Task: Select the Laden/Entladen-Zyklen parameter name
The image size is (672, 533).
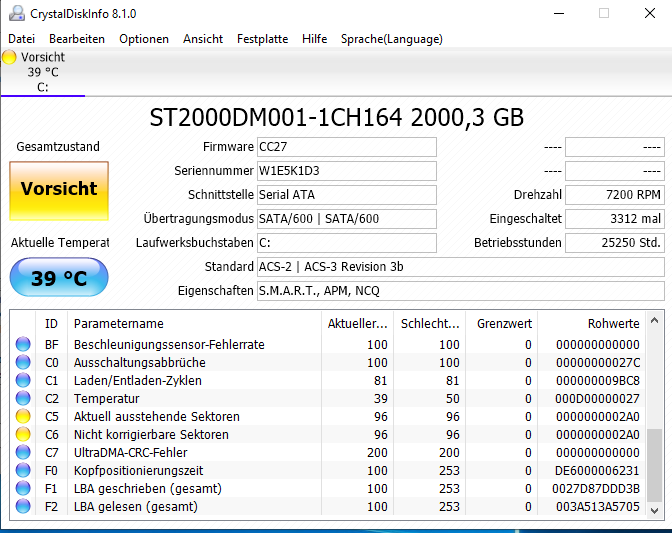Action: pyautogui.click(x=138, y=380)
